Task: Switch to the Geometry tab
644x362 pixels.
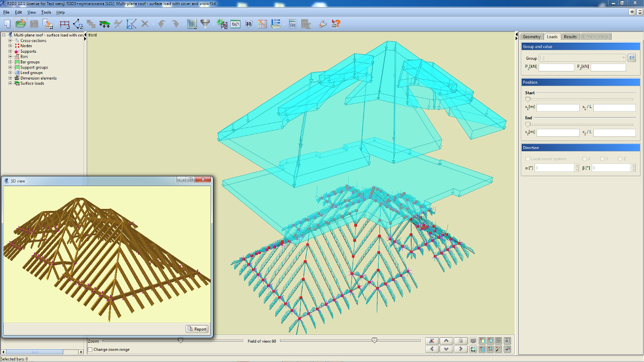Action: (531, 37)
